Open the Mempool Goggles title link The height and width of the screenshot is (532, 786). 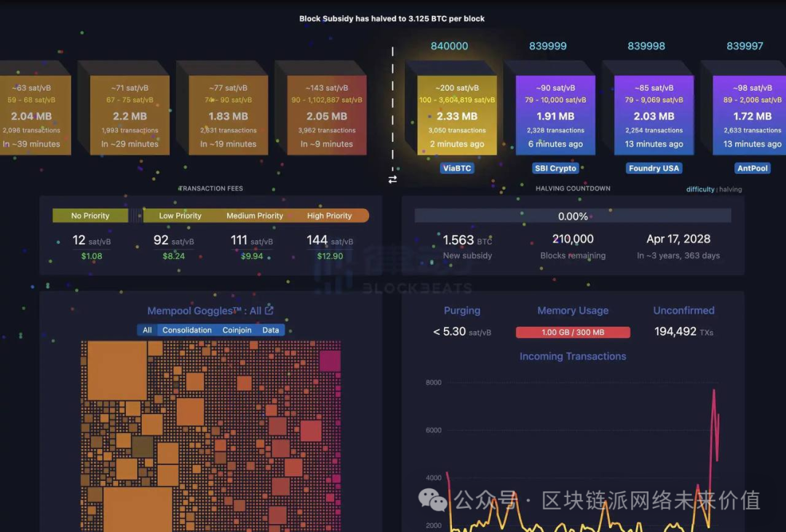[204, 311]
